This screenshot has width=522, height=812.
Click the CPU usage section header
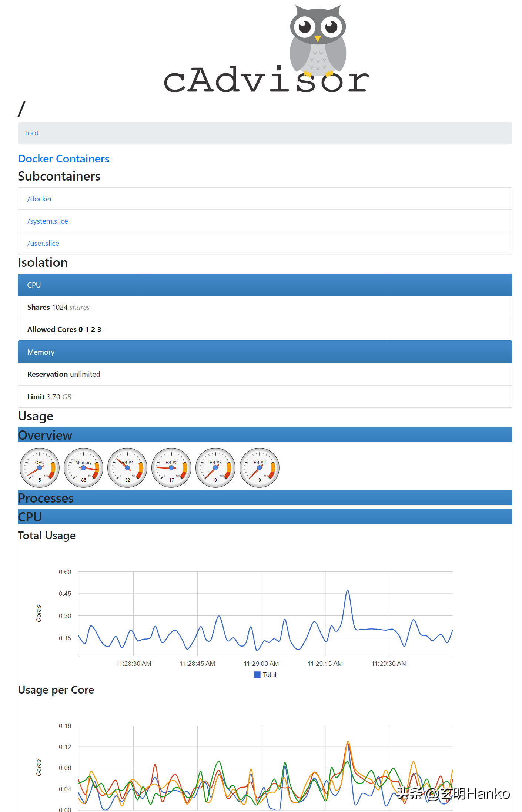click(x=265, y=517)
